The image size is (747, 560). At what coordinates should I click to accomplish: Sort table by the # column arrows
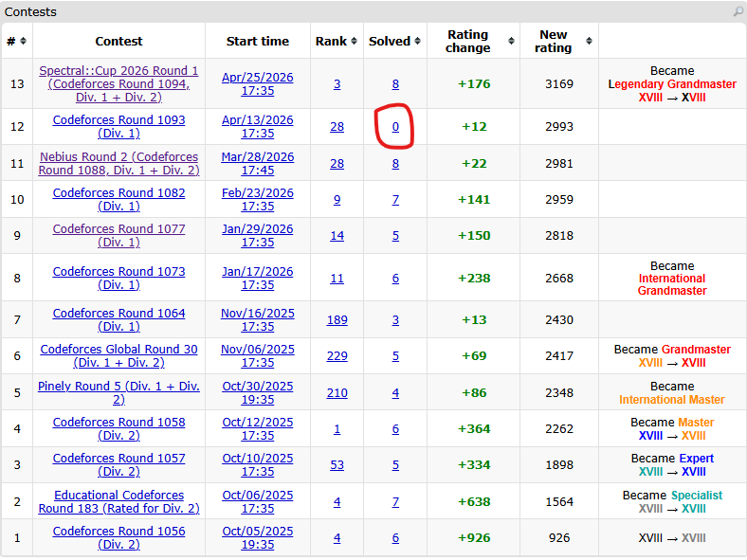pos(23,42)
